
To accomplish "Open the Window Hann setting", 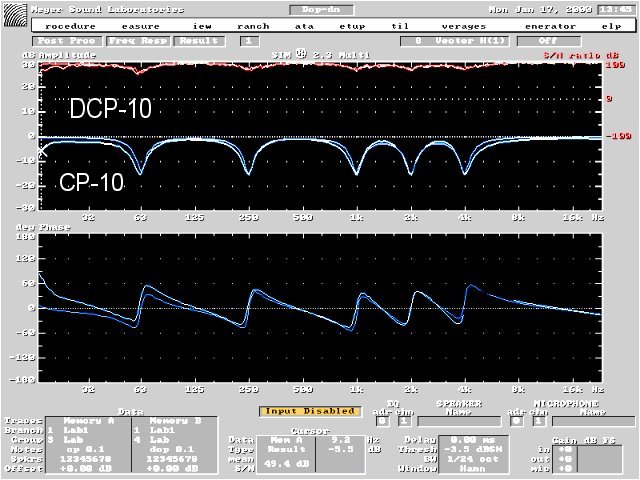I will point(473,469).
